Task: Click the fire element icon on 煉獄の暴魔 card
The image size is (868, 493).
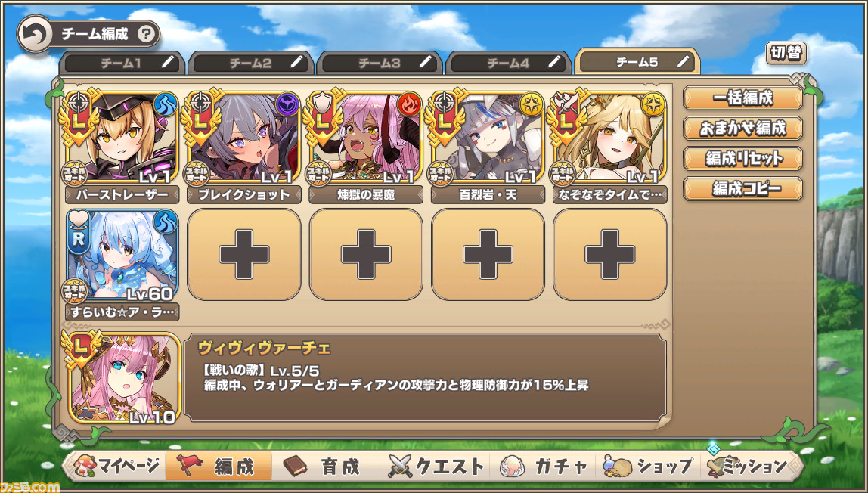Action: (x=410, y=104)
